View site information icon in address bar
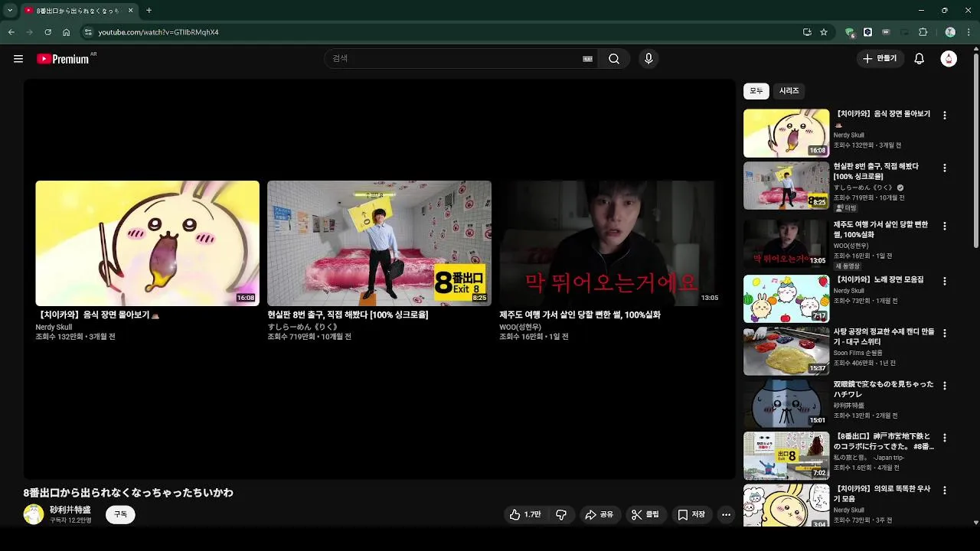The image size is (980, 551). click(x=88, y=32)
